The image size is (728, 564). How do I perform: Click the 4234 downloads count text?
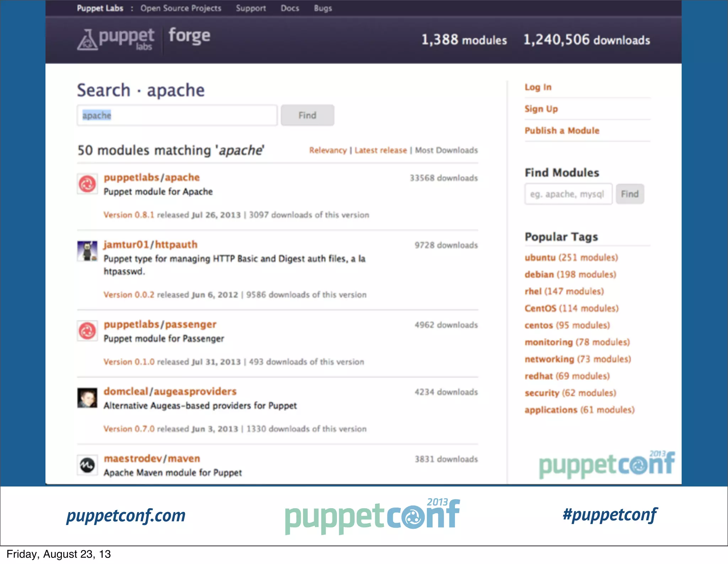(x=446, y=392)
